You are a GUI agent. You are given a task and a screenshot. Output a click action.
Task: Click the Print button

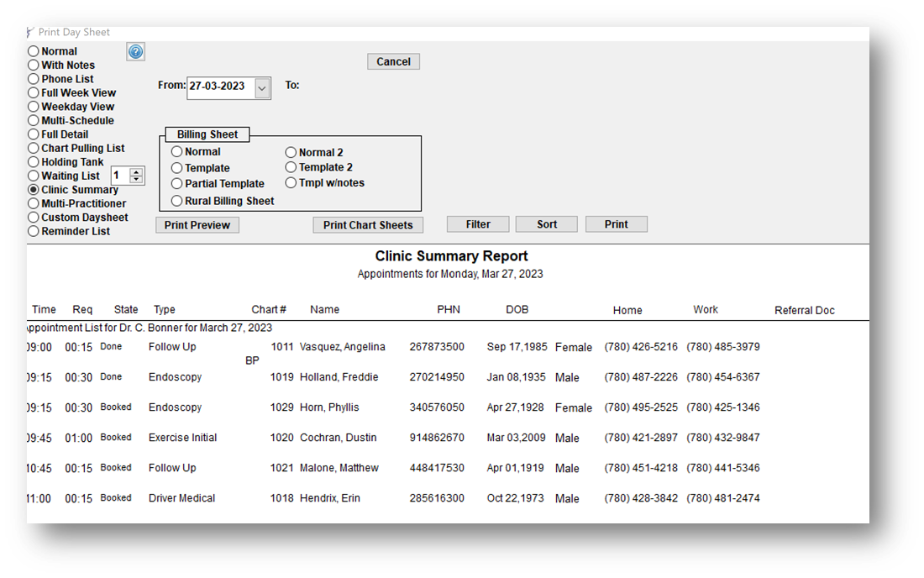click(617, 224)
